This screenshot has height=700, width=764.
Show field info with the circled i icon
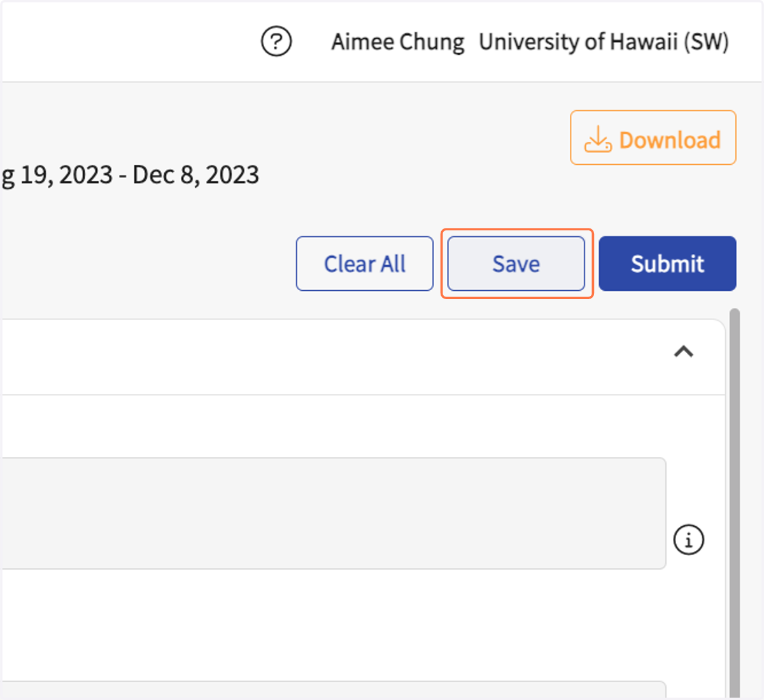pyautogui.click(x=688, y=540)
